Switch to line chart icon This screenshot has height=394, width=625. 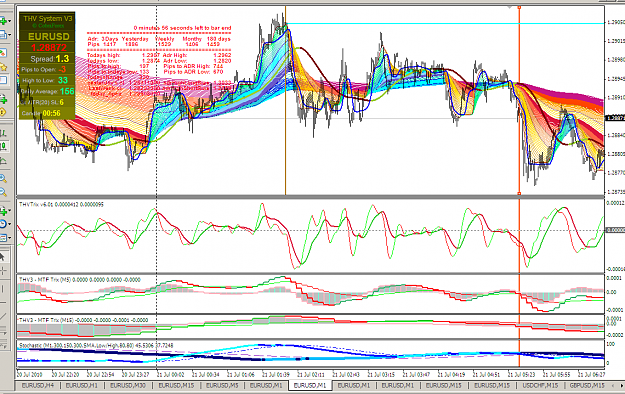[3, 160]
